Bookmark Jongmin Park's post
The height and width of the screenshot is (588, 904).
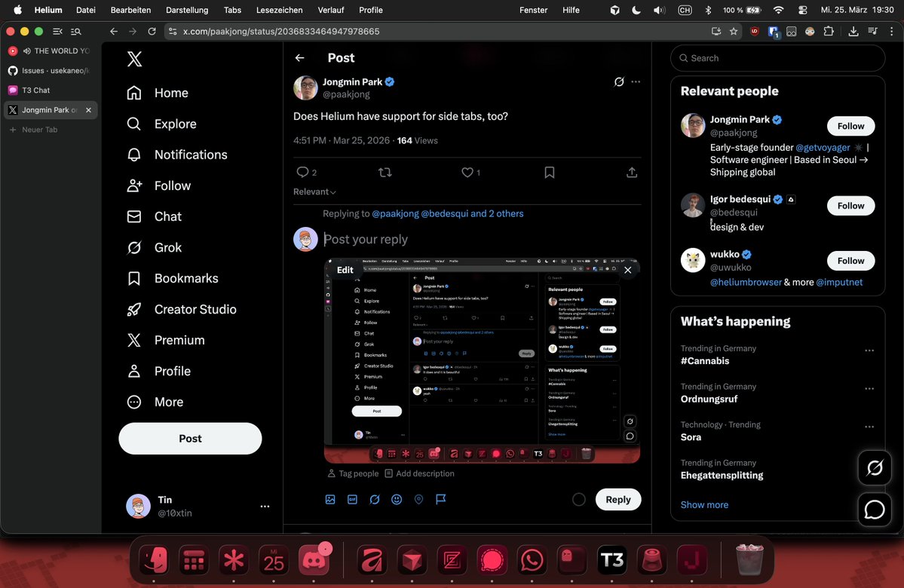click(x=550, y=173)
